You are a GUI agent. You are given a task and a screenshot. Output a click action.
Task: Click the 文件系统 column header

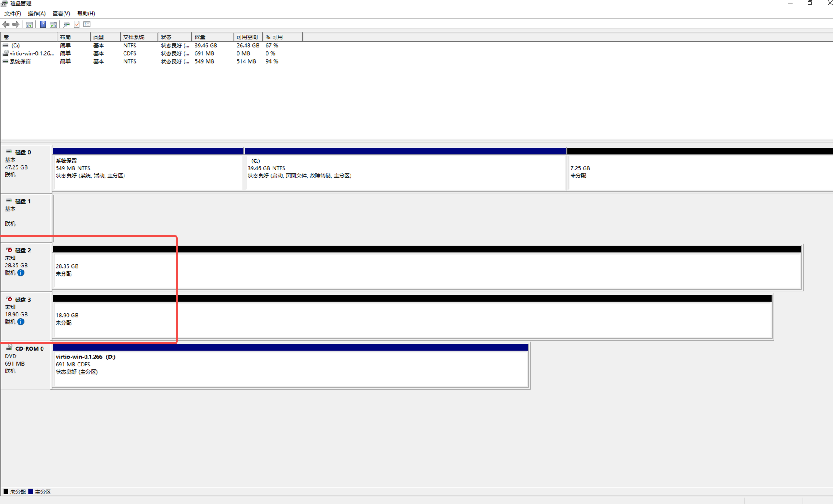(x=138, y=37)
